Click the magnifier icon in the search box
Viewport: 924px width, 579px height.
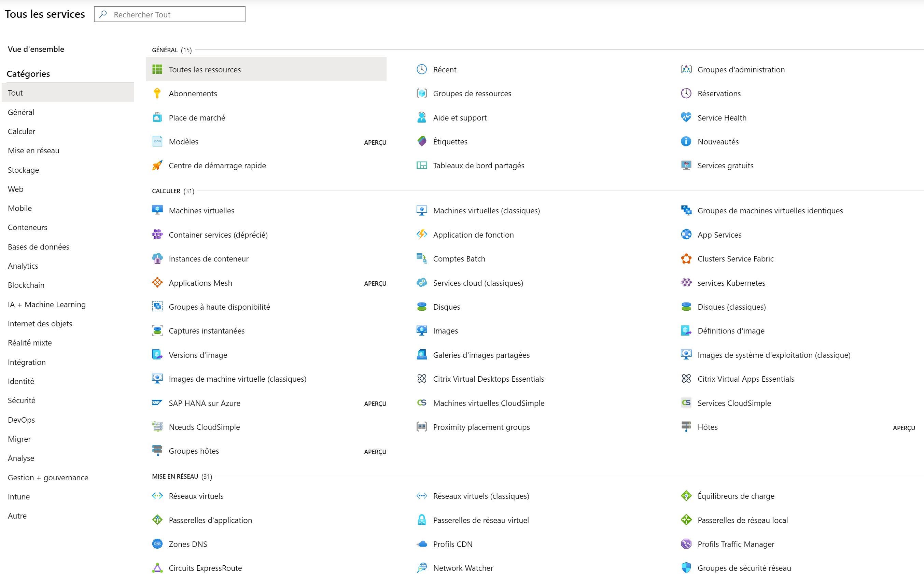point(103,14)
